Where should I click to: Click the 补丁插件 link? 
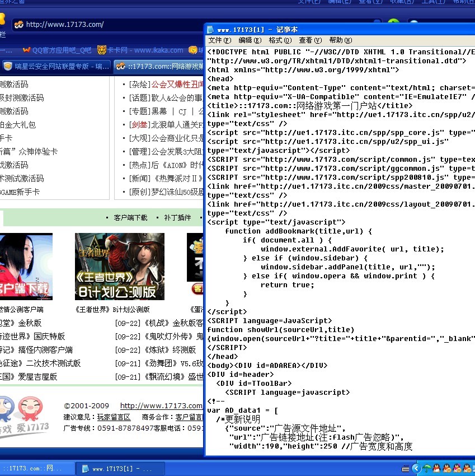[x=177, y=217]
